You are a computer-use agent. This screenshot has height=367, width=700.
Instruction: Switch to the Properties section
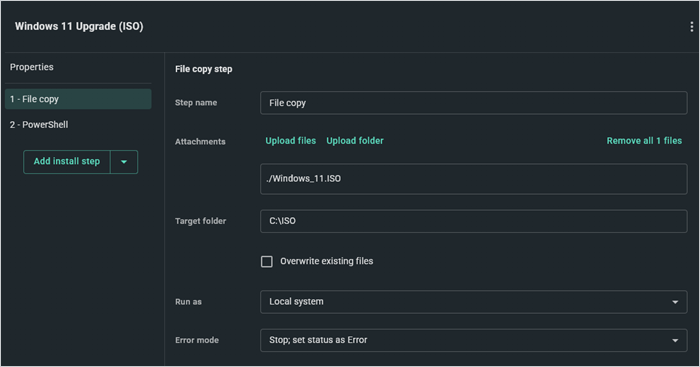coord(32,67)
